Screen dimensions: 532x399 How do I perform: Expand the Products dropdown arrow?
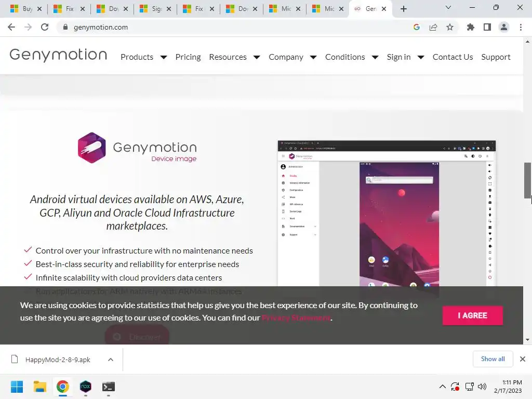click(x=164, y=57)
